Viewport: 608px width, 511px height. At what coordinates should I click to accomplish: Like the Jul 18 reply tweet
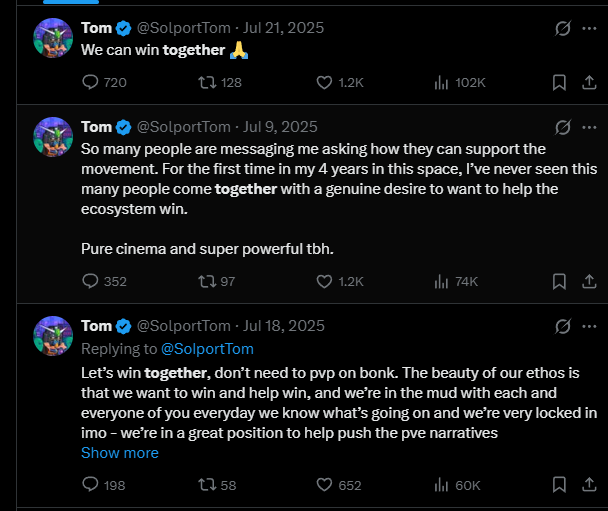[x=324, y=485]
